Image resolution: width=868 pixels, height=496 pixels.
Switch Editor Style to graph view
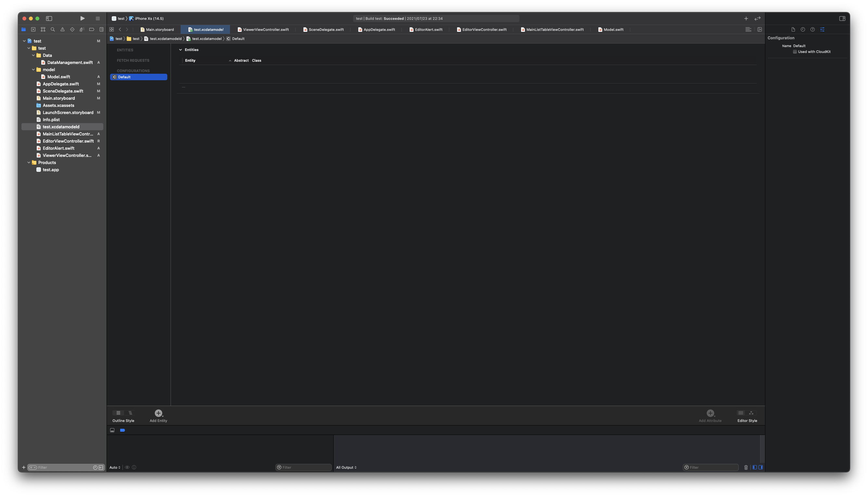[x=751, y=413]
